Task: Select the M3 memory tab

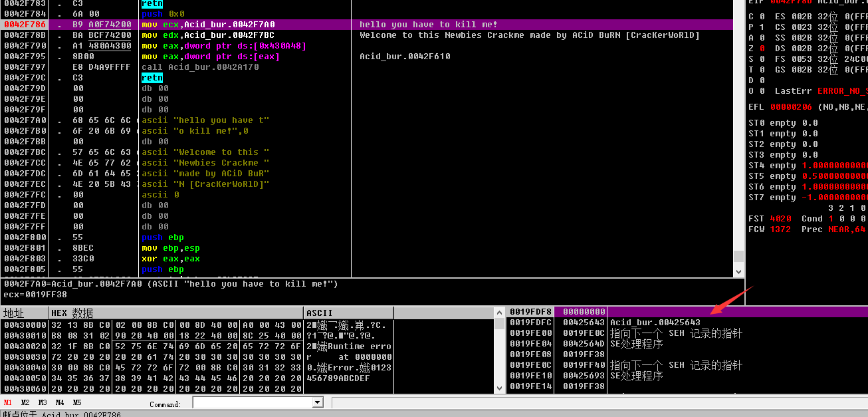Action: point(43,402)
